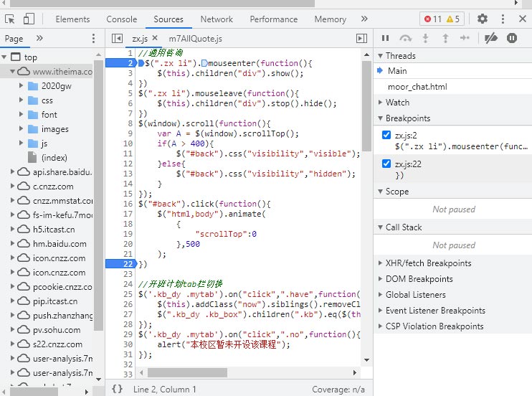Close the zx.js file tab
This screenshot has width=532, height=396.
tap(155, 38)
